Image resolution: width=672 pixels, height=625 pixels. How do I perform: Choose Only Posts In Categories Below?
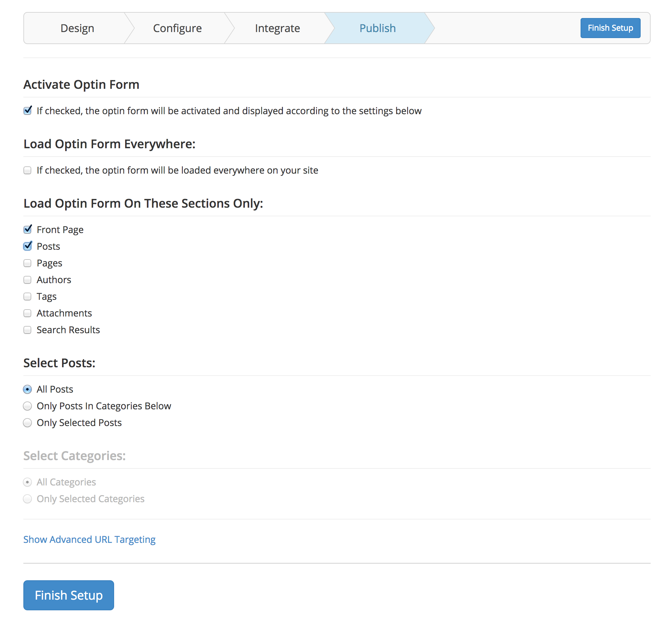pyautogui.click(x=28, y=406)
